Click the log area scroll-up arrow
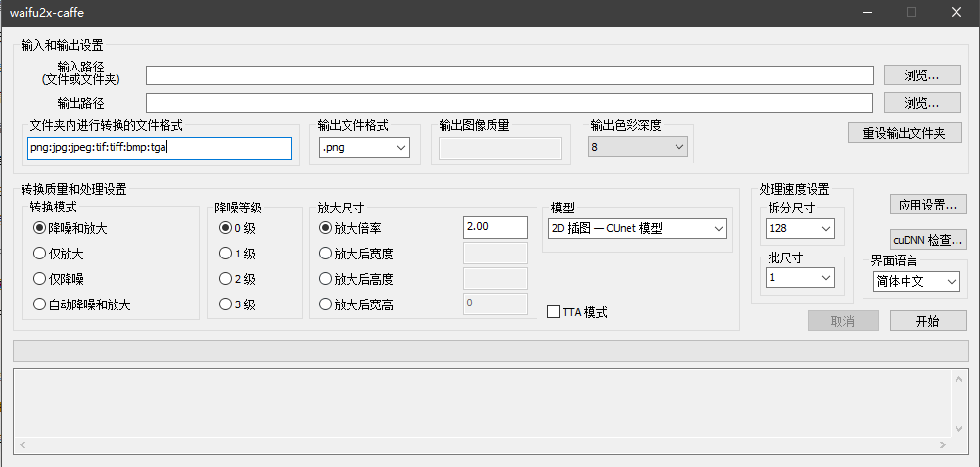Viewport: 980px width, 467px height. (x=959, y=378)
